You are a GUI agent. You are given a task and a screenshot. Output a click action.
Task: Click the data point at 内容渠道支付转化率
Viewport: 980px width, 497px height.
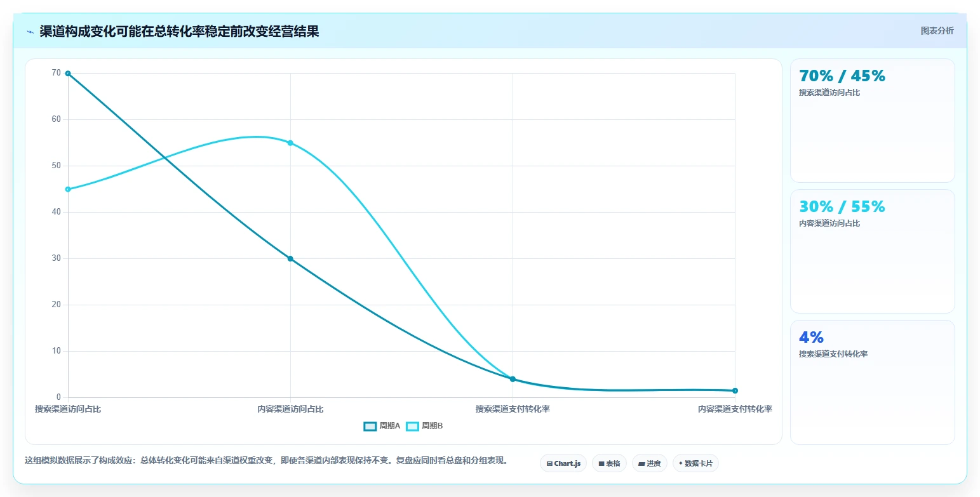point(735,390)
